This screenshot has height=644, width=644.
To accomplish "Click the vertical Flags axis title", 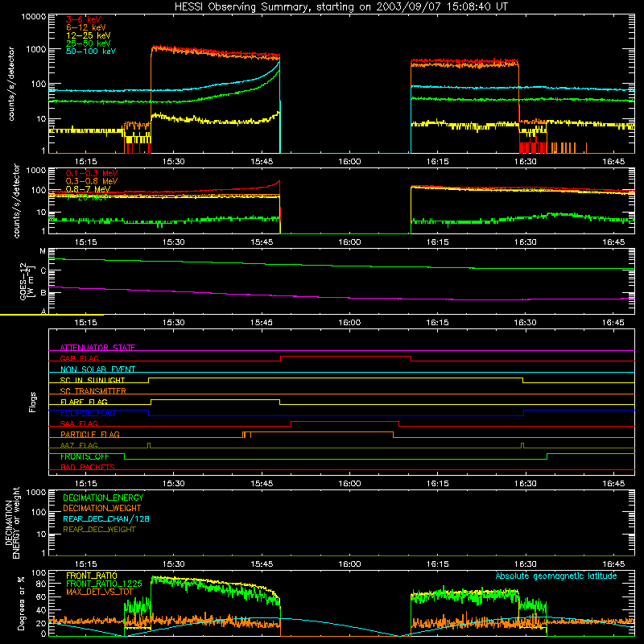I will (33, 402).
